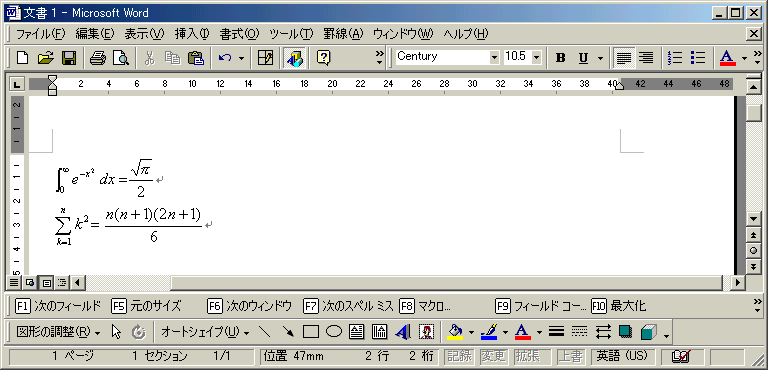
Task: Open Tables and Borders toolbar icon
Action: 265,58
